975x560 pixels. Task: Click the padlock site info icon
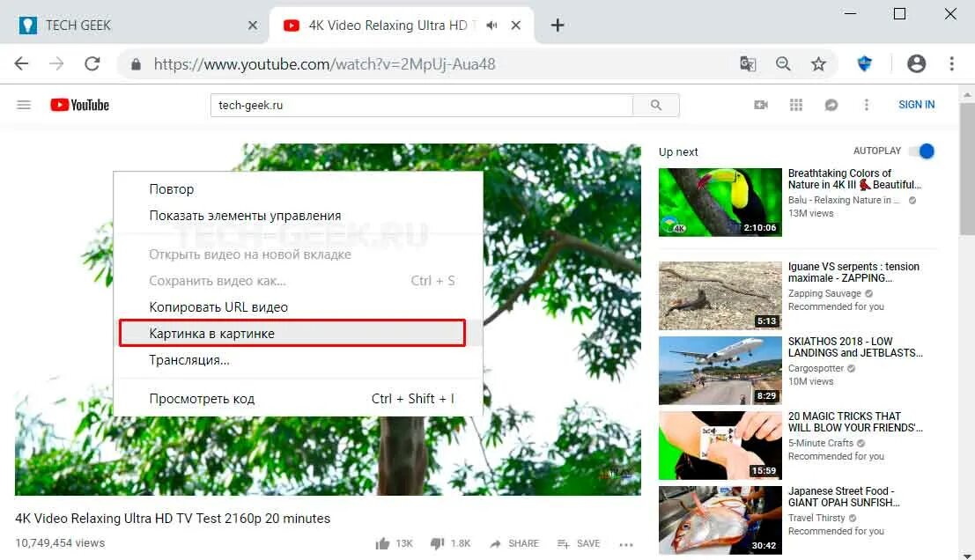pos(137,64)
